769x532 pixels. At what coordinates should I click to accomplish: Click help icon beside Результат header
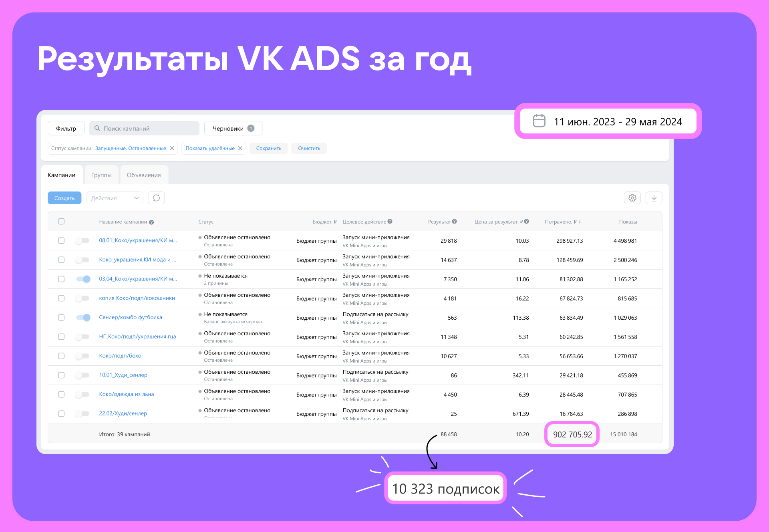[455, 222]
